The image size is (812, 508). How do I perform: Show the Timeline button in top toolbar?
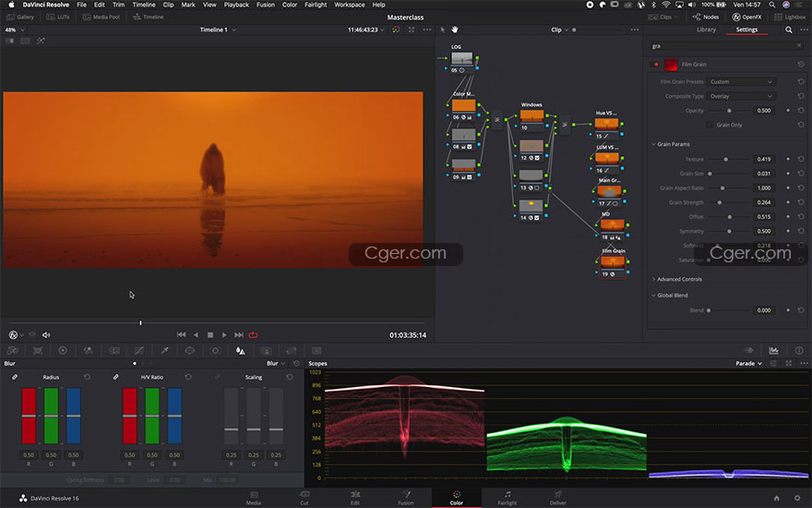(149, 18)
